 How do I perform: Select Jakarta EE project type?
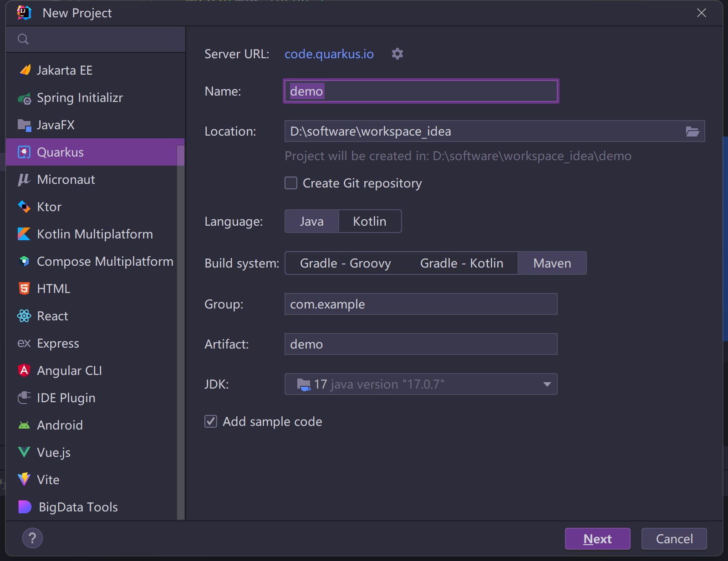coord(91,70)
